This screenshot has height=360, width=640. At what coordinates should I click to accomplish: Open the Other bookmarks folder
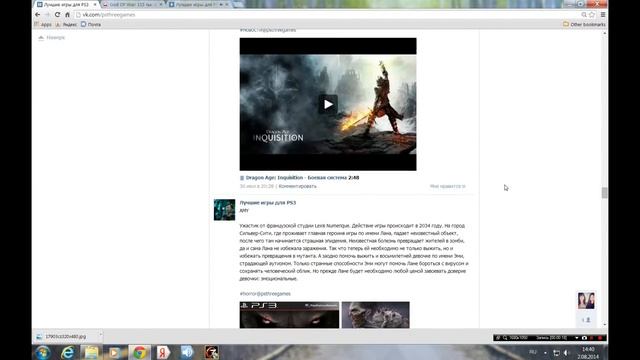coord(584,24)
